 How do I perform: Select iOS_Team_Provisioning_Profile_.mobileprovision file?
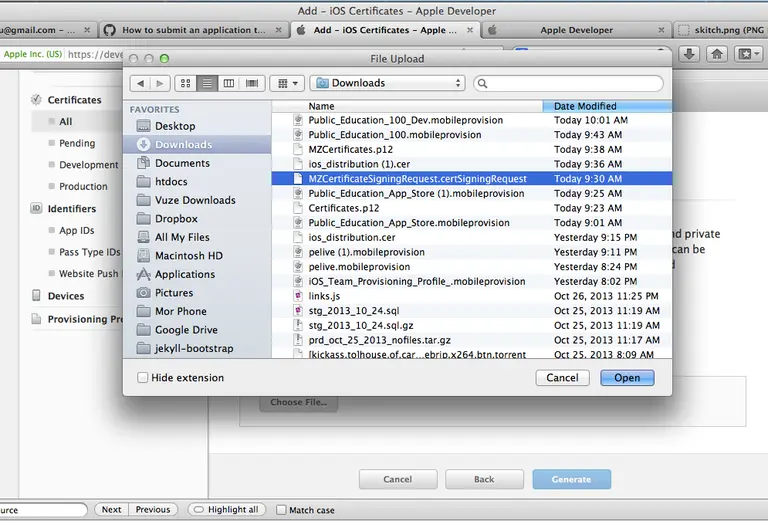(472, 282)
